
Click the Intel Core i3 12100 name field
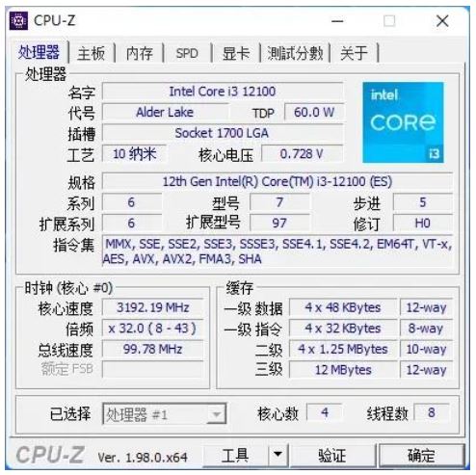pyautogui.click(x=223, y=92)
